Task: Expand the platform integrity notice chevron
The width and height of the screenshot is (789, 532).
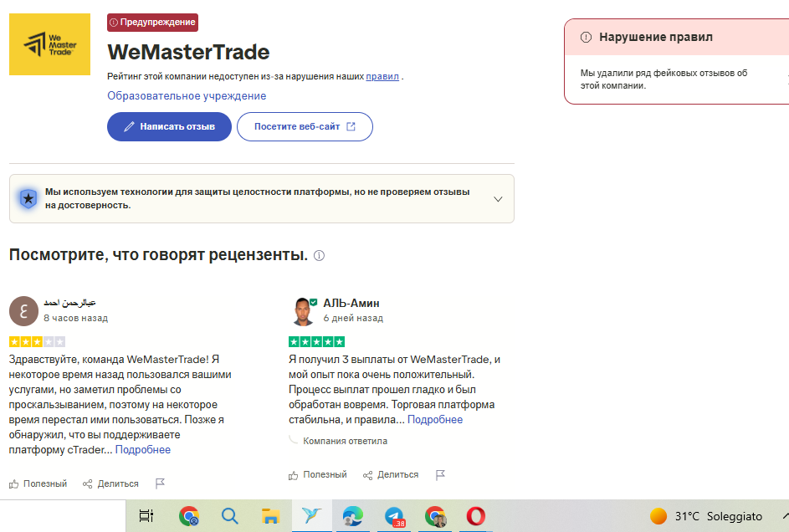Action: (498, 199)
